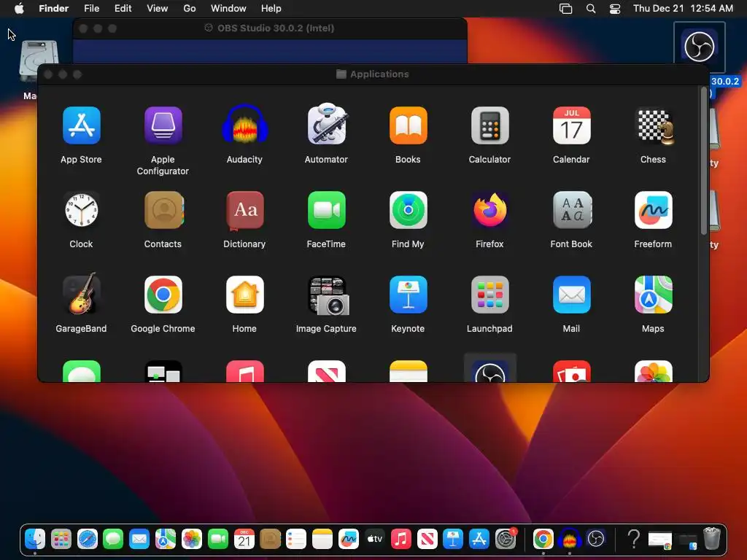Select the Home app icon

coord(245,295)
